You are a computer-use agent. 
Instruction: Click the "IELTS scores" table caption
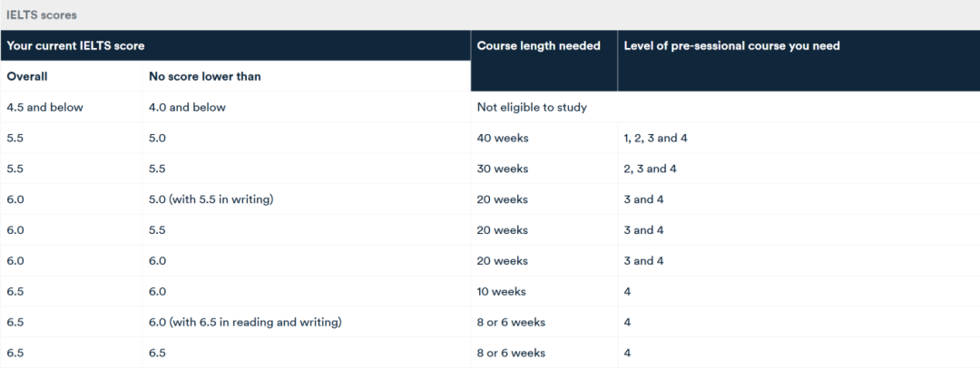coord(42,15)
